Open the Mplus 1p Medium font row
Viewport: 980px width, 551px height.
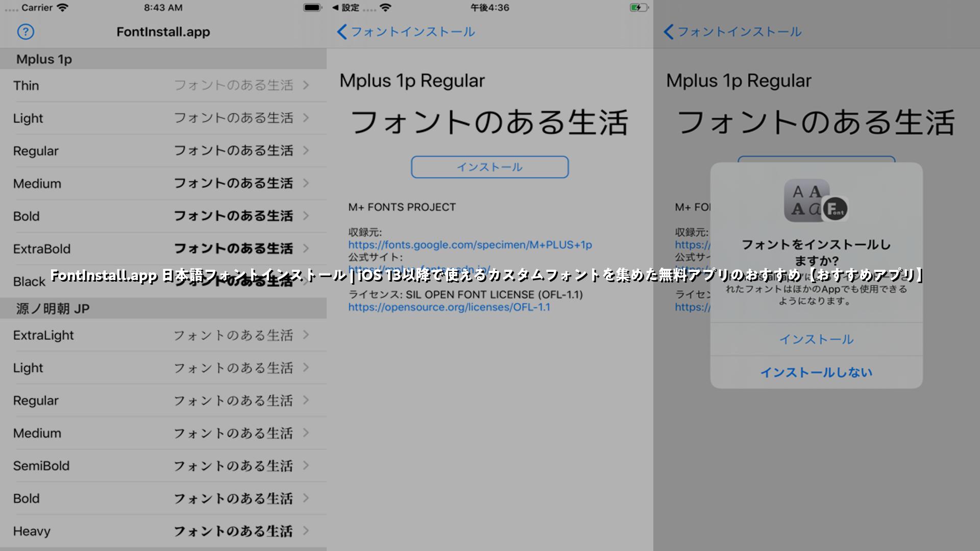[163, 183]
